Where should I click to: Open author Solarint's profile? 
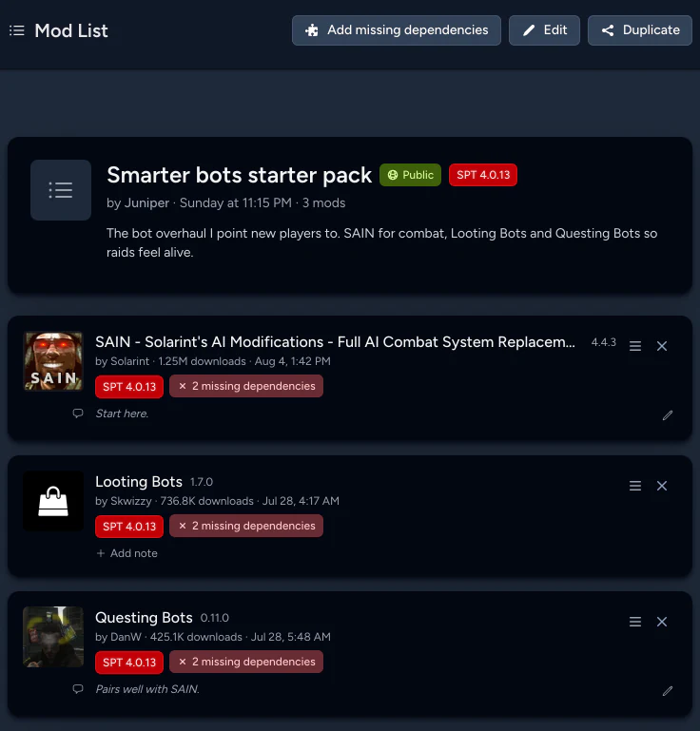pos(129,361)
